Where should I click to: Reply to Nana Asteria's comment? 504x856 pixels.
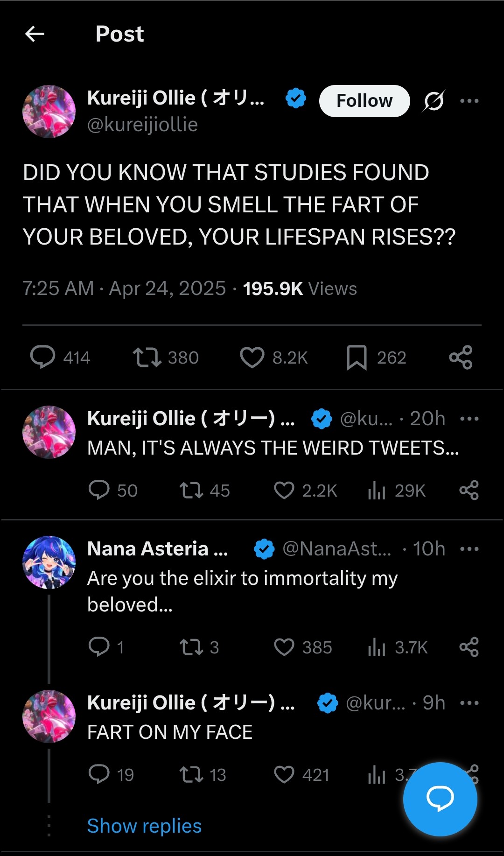point(99,647)
